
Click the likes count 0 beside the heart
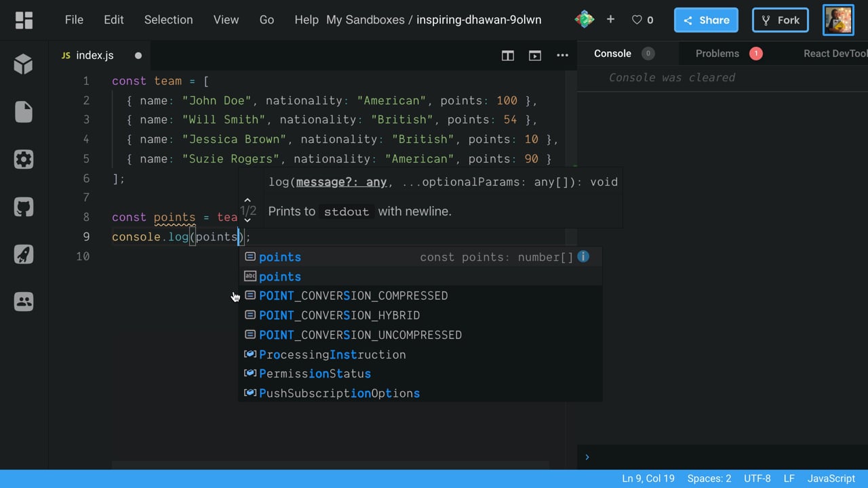point(650,20)
